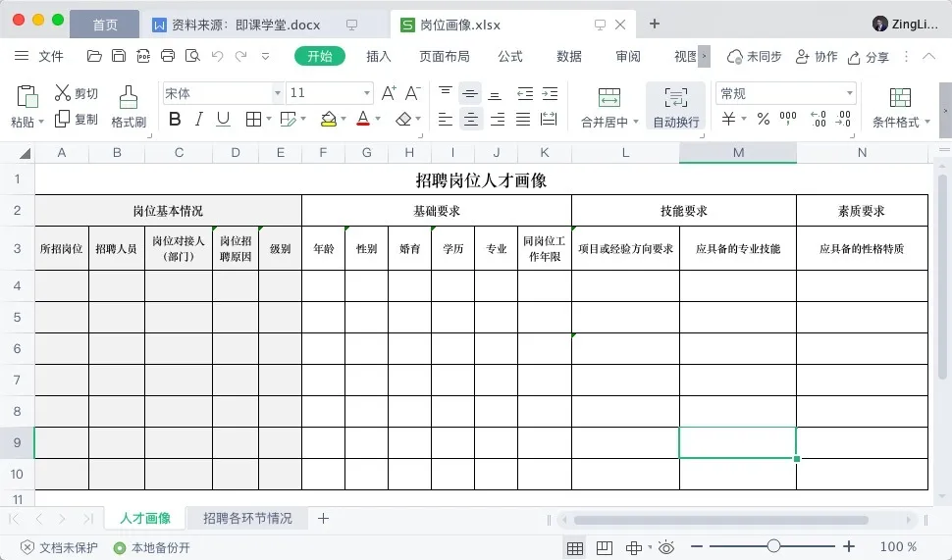Viewport: 952px width, 560px height.
Task: Click the undo arrow
Action: [217, 57]
